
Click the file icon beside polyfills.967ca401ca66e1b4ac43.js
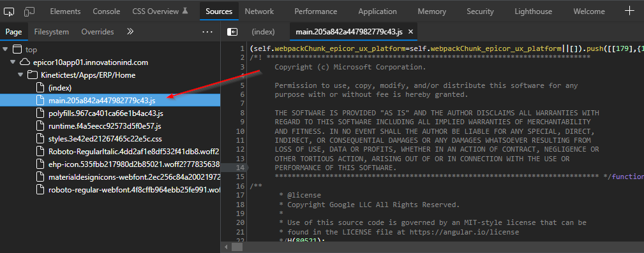point(40,113)
